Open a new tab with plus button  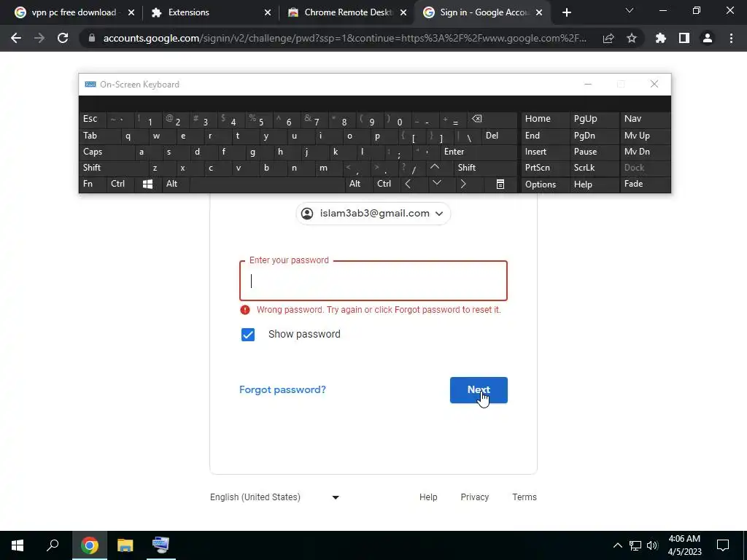566,12
